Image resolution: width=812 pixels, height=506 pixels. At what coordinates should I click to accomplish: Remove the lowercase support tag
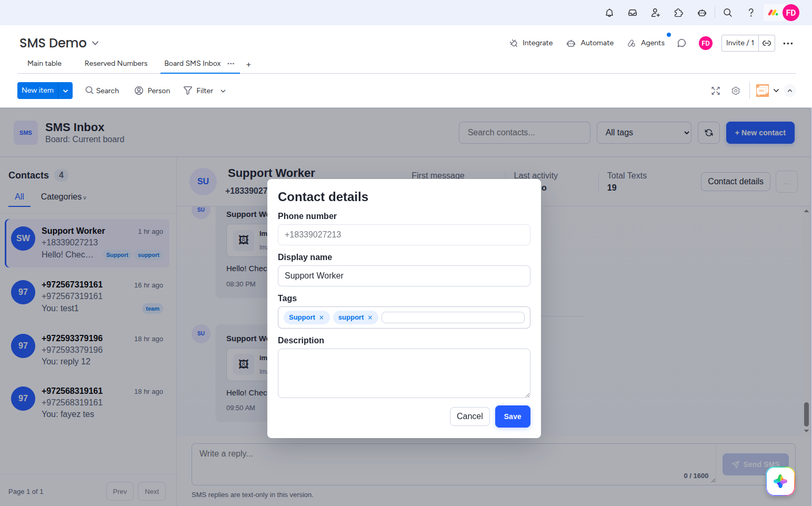point(370,318)
